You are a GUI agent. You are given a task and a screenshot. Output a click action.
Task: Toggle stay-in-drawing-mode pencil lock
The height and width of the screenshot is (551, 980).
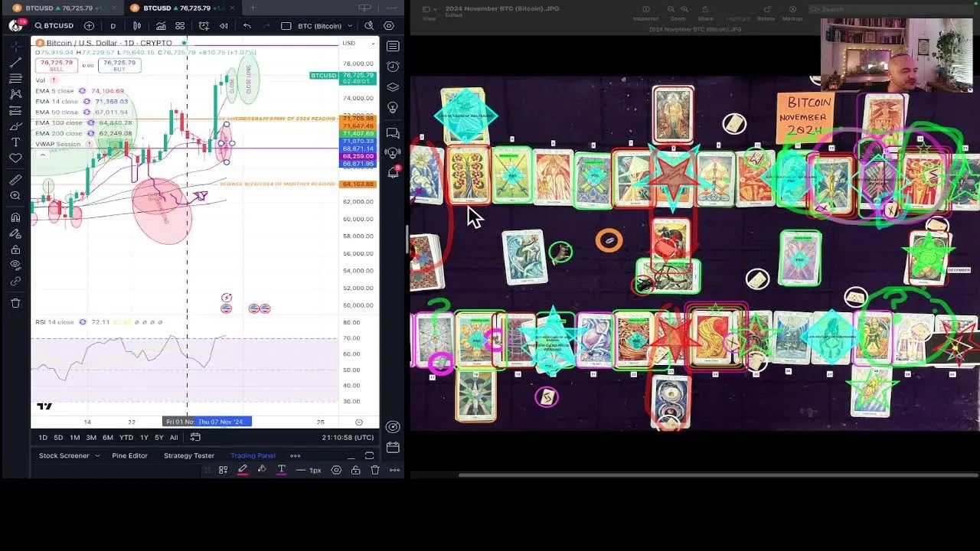15,233
